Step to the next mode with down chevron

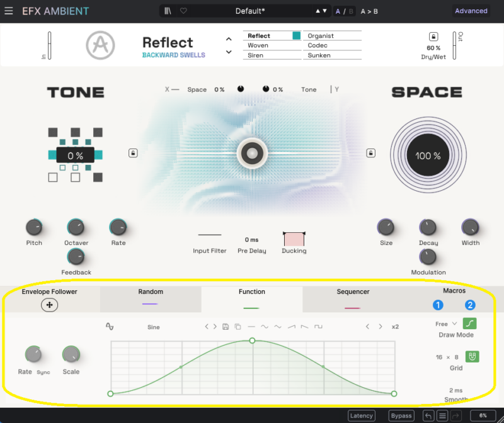tap(229, 54)
